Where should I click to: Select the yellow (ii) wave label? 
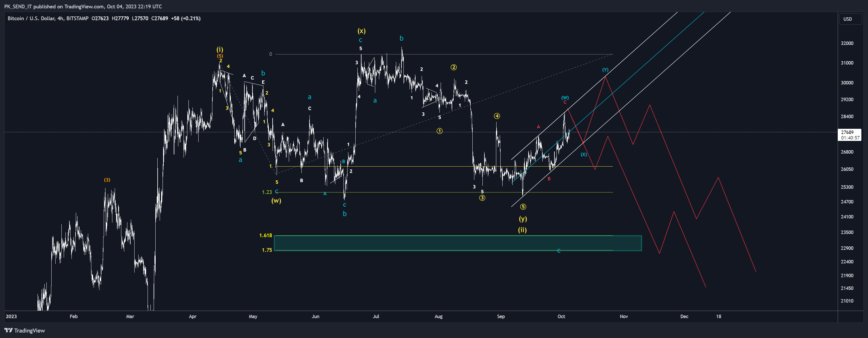pyautogui.click(x=522, y=230)
